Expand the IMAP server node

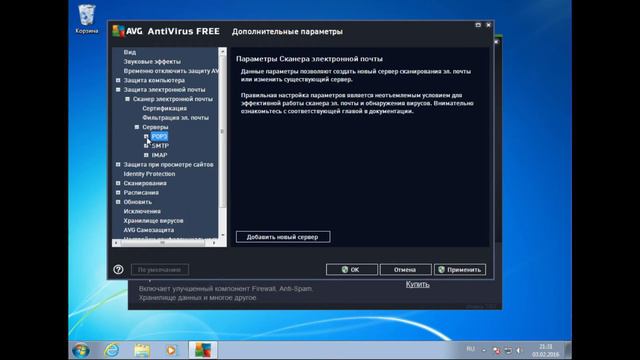point(146,155)
